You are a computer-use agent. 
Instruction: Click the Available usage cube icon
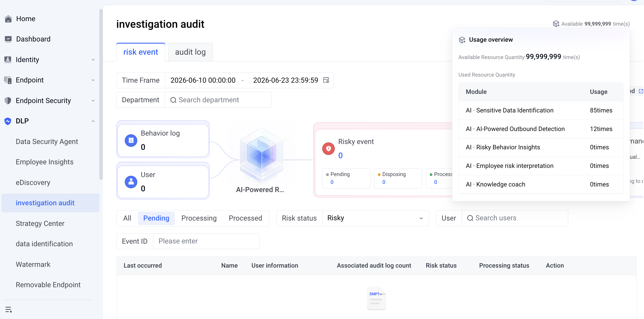pyautogui.click(x=556, y=24)
